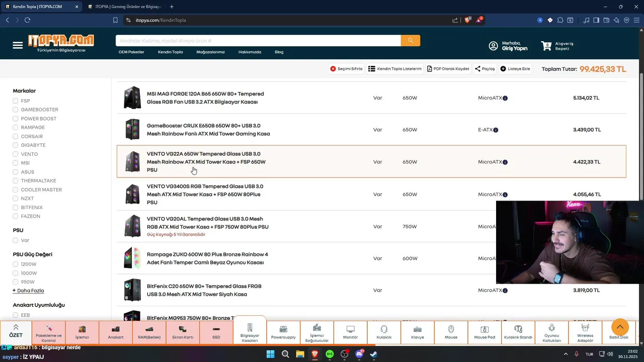Select the Anakart category icon
Image resolution: width=644 pixels, height=362 pixels.
tap(116, 332)
